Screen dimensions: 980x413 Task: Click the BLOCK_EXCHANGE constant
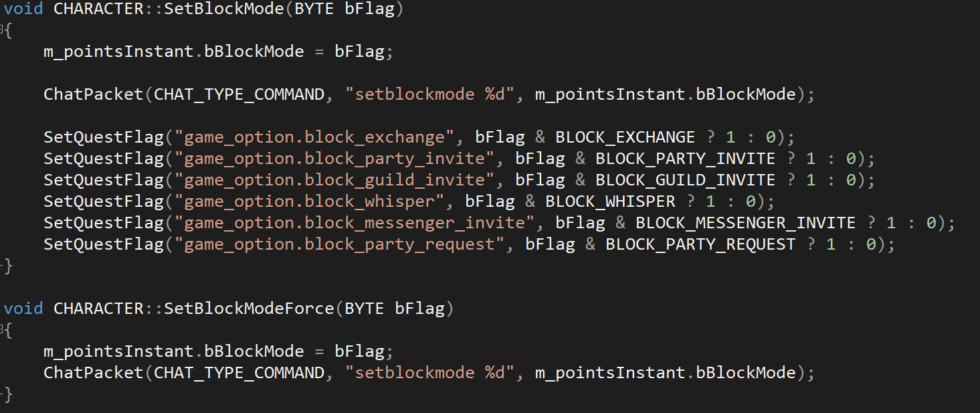(x=625, y=137)
